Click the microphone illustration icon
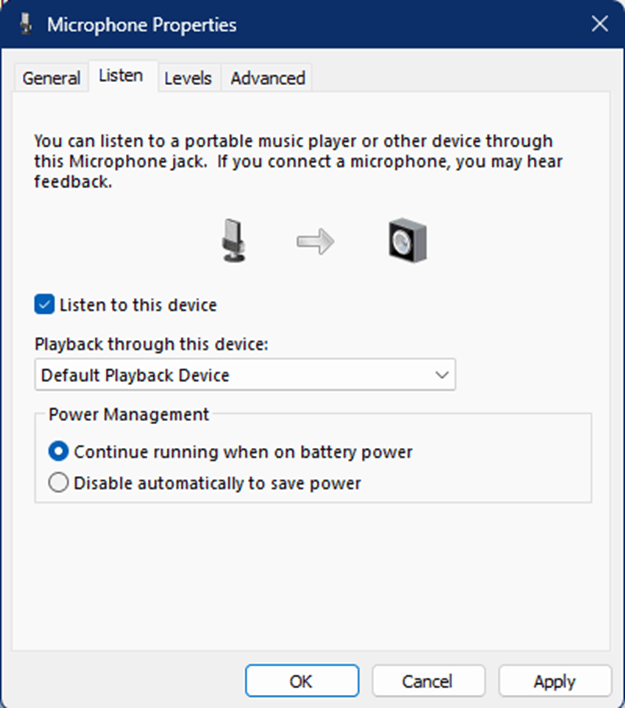The image size is (625, 708). tap(234, 241)
